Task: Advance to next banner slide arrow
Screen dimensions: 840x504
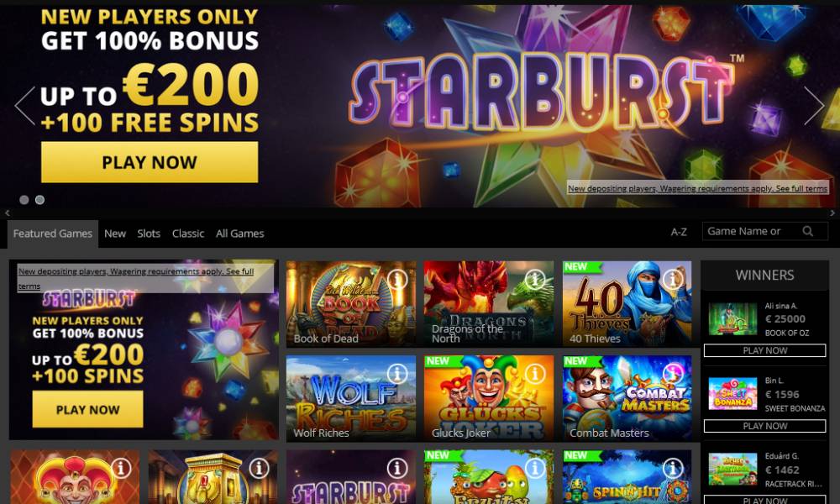Action: click(x=814, y=106)
